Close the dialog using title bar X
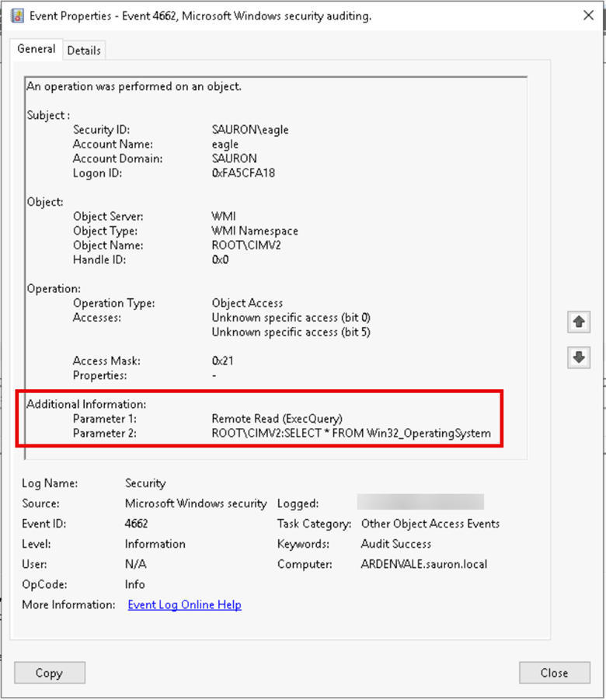The height and width of the screenshot is (700, 606). (586, 14)
